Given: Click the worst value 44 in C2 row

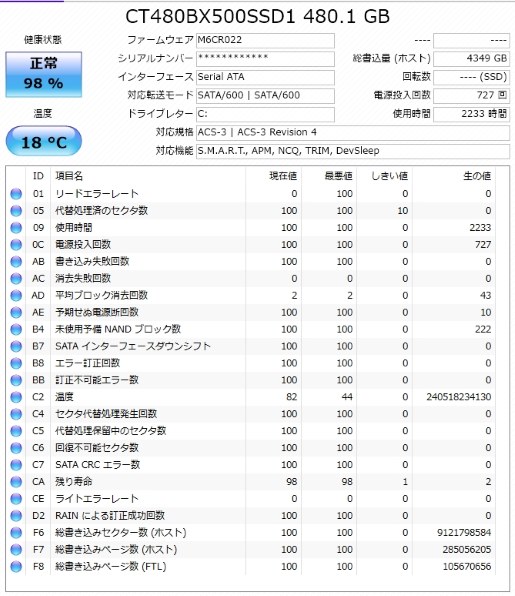Looking at the screenshot, I should (x=347, y=397).
